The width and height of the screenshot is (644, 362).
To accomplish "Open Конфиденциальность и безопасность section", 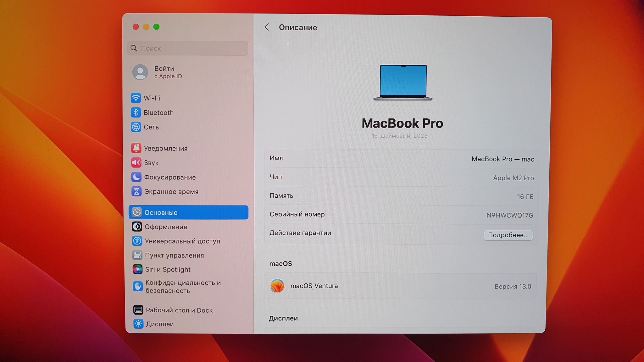I will [183, 287].
